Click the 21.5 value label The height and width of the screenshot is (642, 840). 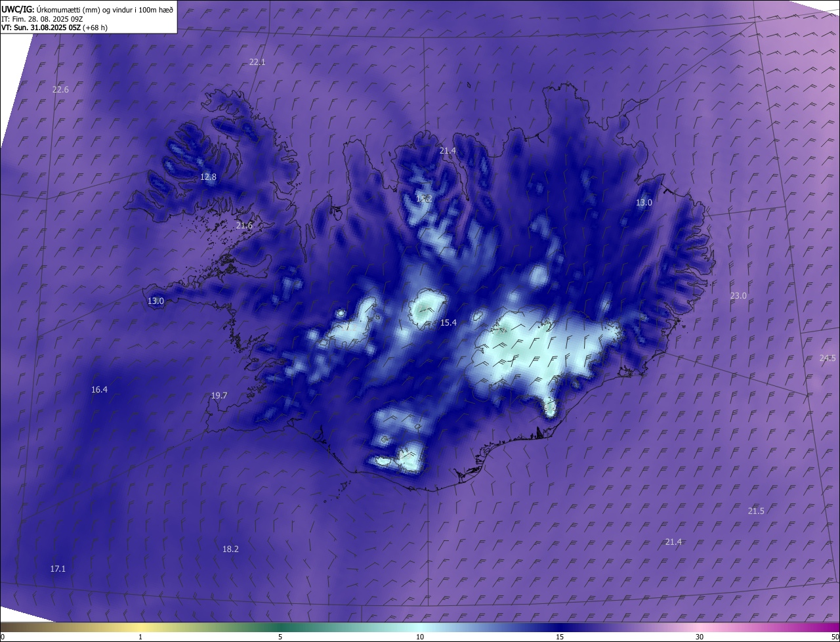click(756, 511)
